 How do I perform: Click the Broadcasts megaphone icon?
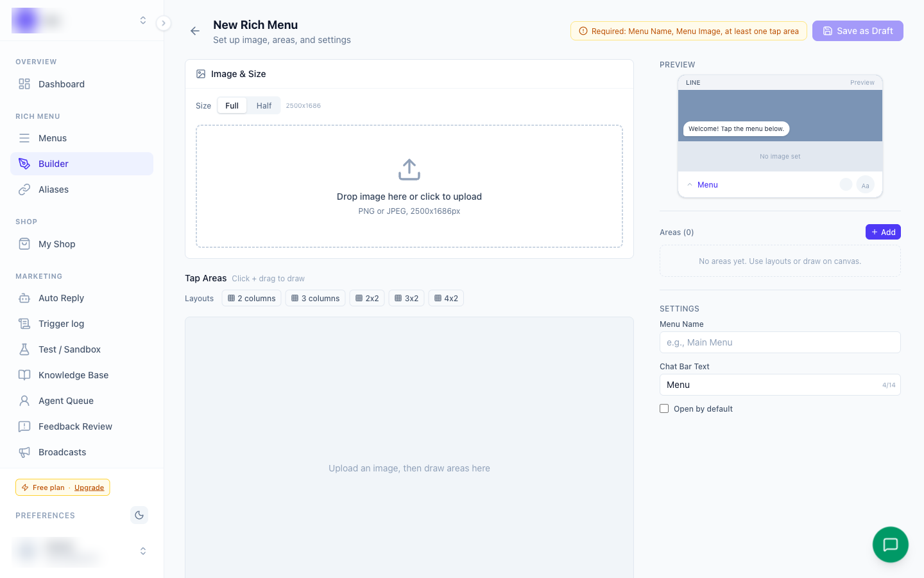[24, 452]
